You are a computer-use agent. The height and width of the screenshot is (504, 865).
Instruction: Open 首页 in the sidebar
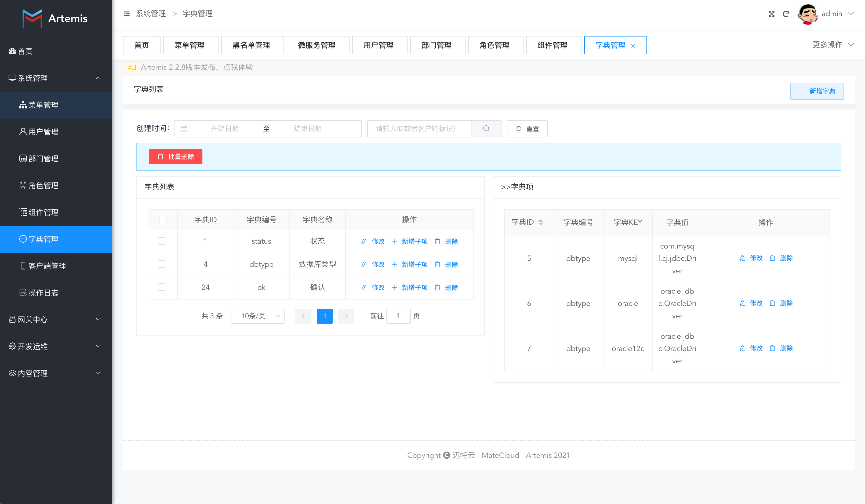coord(56,51)
